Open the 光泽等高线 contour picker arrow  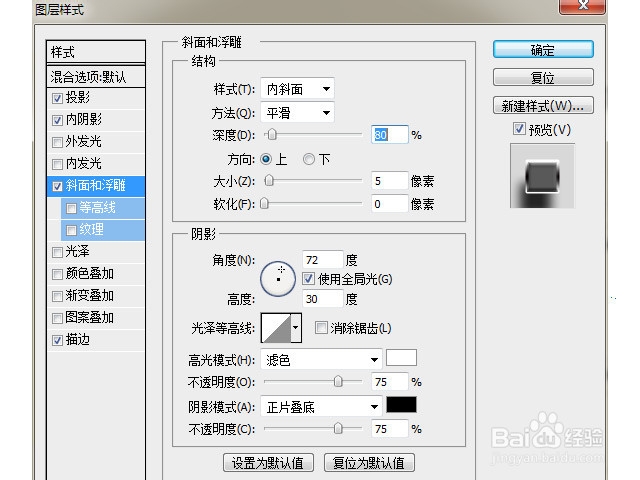[296, 328]
